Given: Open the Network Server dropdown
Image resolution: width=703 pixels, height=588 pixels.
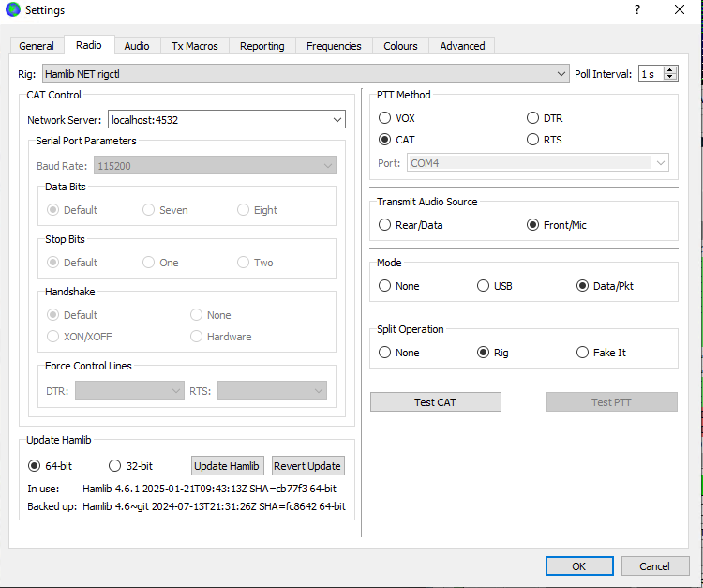Looking at the screenshot, I should [x=337, y=119].
